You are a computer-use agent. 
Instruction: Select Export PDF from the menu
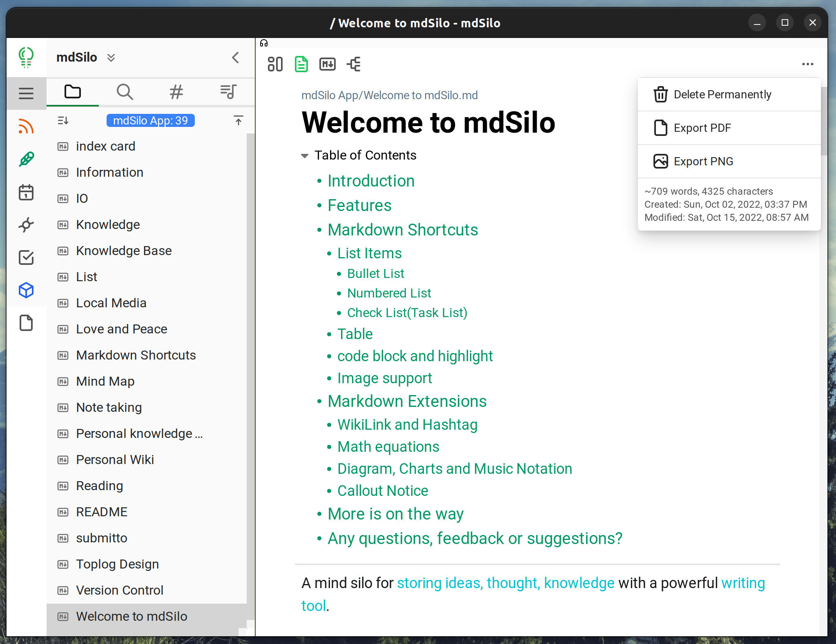pyautogui.click(x=702, y=128)
